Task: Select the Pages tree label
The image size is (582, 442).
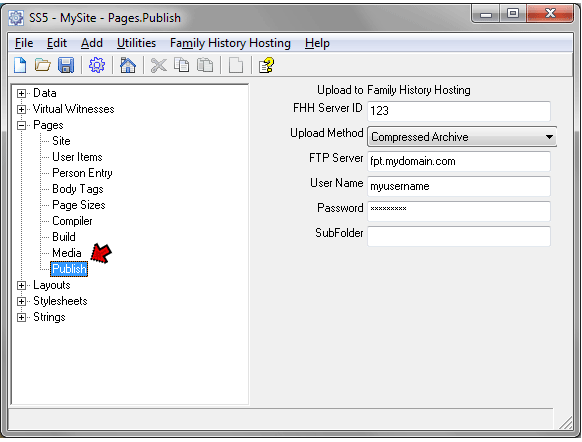Action: (48, 125)
